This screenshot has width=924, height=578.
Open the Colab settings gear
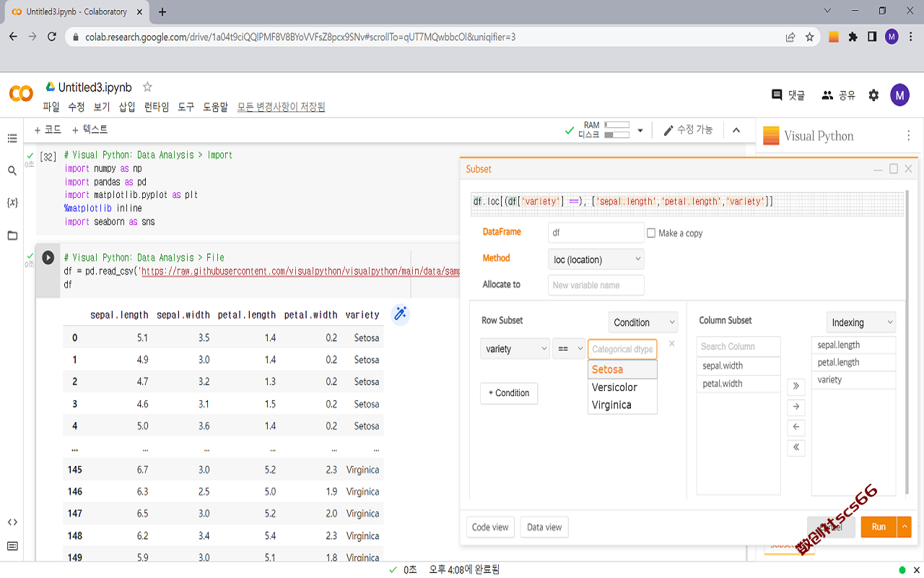[x=873, y=95]
